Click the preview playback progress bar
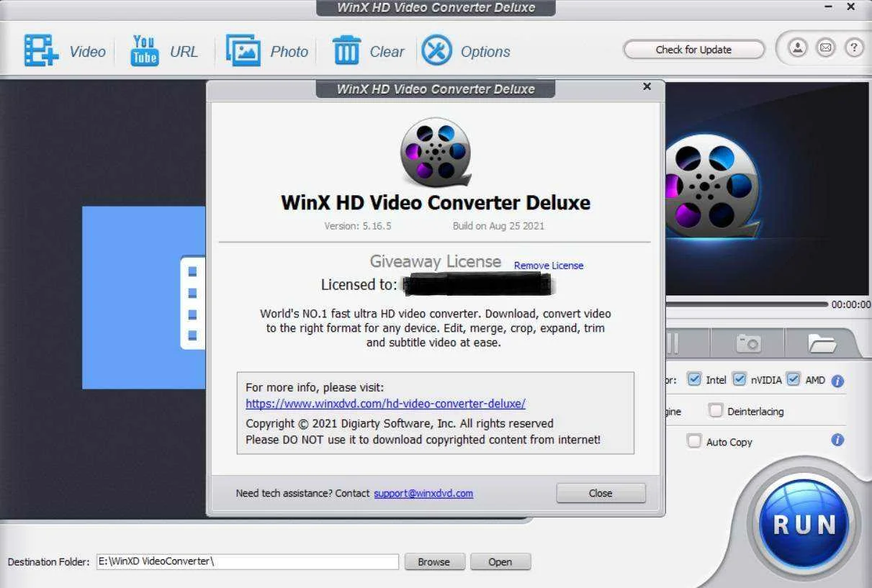Image resolution: width=872 pixels, height=588 pixels. pyautogui.click(x=745, y=304)
